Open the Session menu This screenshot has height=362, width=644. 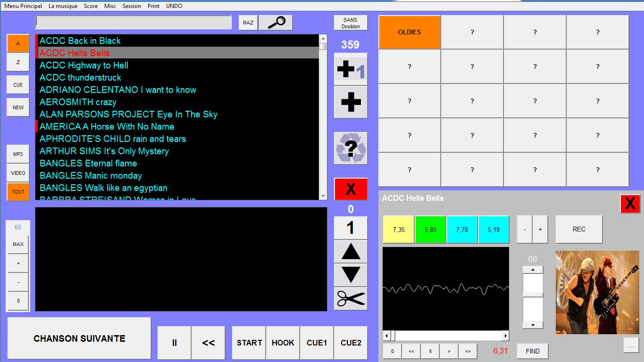(132, 6)
